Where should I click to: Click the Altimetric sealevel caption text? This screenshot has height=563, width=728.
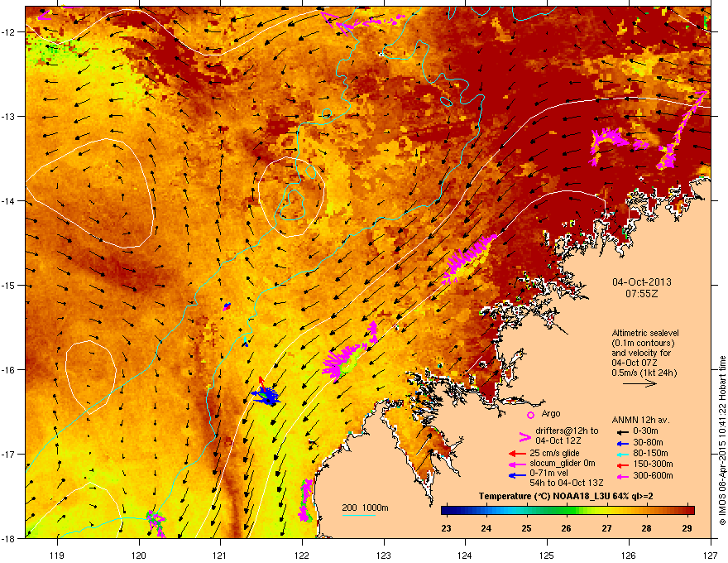click(645, 333)
